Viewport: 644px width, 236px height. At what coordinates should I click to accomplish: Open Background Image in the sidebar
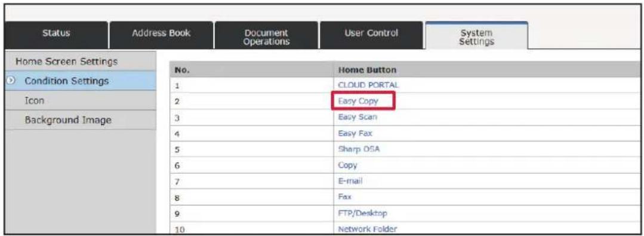pos(81,120)
